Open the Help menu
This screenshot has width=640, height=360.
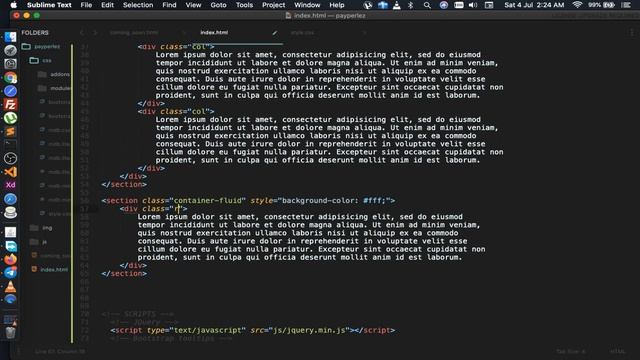click(x=337, y=5)
